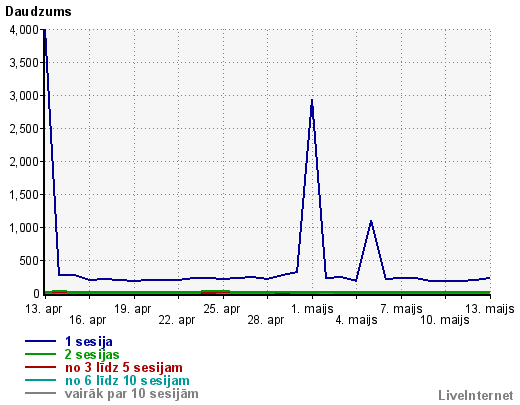520x405 pixels.
Task: Click the '2,000' y-axis label
Action: click(24, 162)
